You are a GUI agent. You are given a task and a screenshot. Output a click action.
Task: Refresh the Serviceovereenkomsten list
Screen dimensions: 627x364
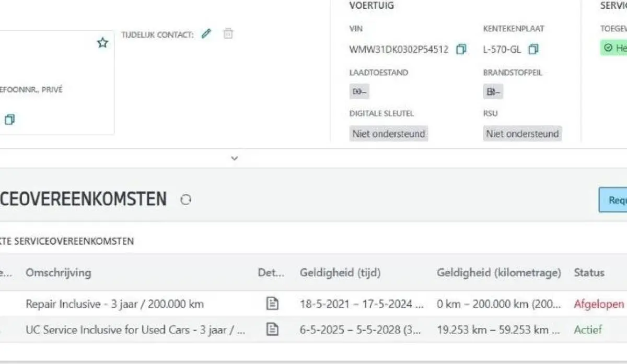185,199
